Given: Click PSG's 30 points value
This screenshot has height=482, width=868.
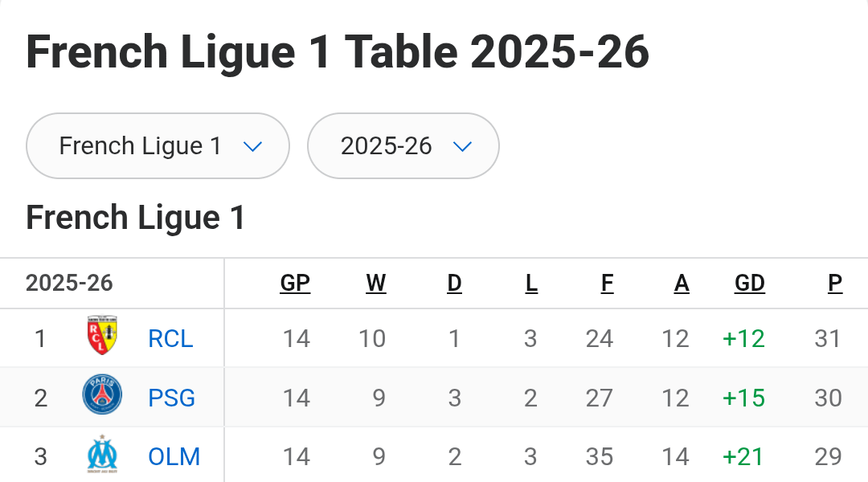Looking at the screenshot, I should [x=828, y=398].
